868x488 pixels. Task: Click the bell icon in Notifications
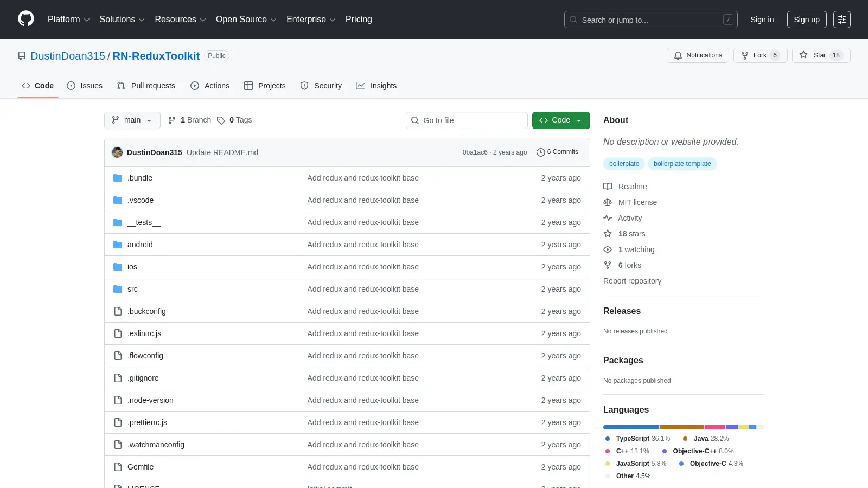coord(678,55)
